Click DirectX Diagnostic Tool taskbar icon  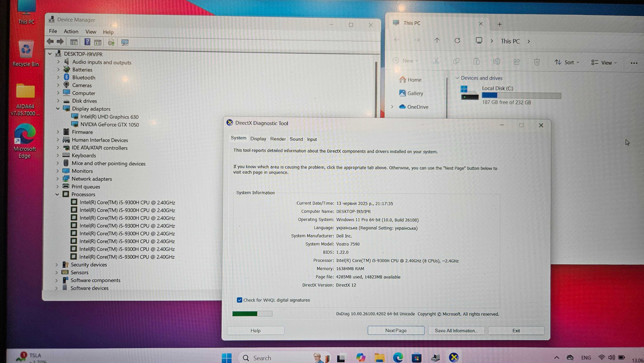pyautogui.click(x=454, y=358)
